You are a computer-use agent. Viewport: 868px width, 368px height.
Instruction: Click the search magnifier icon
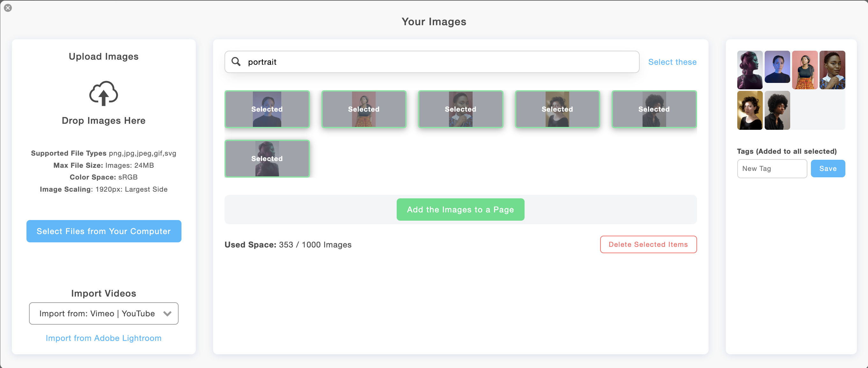[x=237, y=62]
